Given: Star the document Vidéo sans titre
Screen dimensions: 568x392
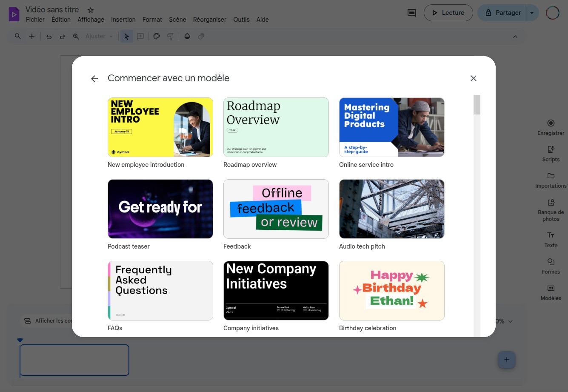Looking at the screenshot, I should click(91, 10).
